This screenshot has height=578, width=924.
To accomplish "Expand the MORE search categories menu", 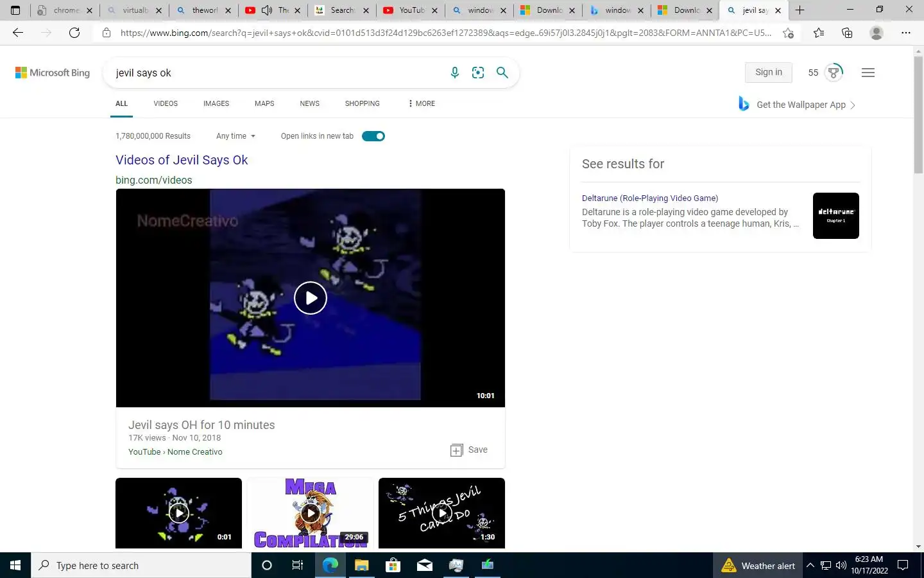I will click(422, 103).
